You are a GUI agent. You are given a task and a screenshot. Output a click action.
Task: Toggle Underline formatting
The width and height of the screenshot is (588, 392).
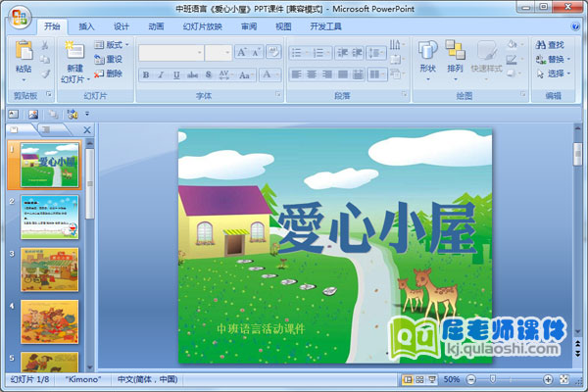point(176,74)
